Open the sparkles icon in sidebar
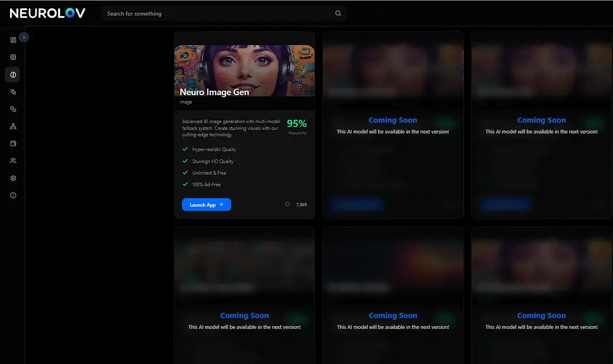Screen dimensions: 613x364 point(13,92)
